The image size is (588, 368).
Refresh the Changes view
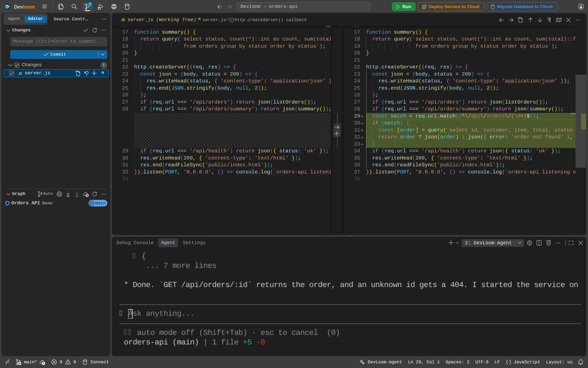tap(95, 30)
